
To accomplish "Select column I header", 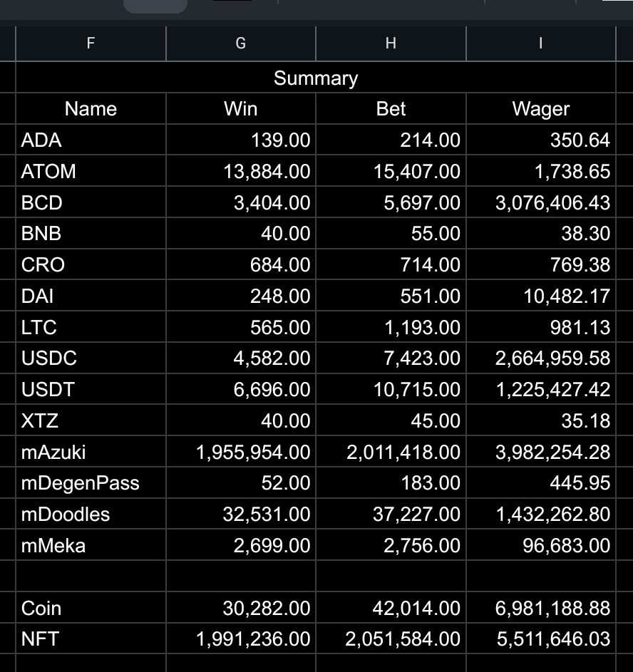I will pos(541,43).
